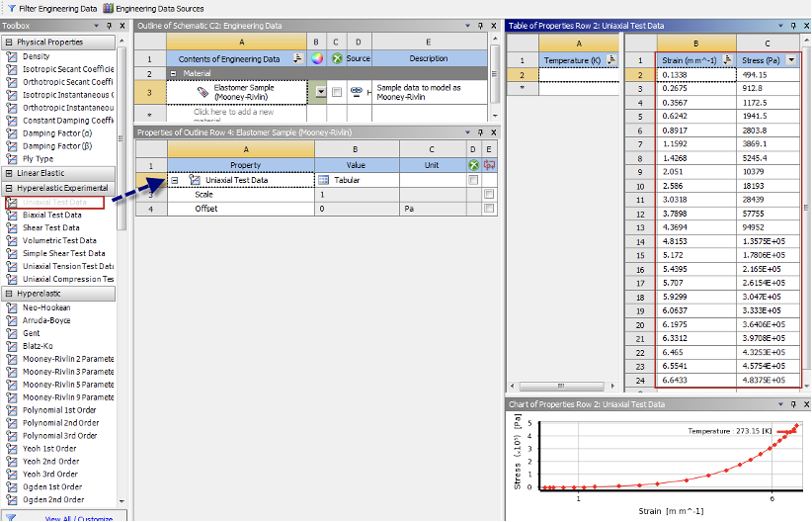The image size is (812, 522).
Task: Click the Toolbox down scroll arrow
Action: [x=122, y=501]
